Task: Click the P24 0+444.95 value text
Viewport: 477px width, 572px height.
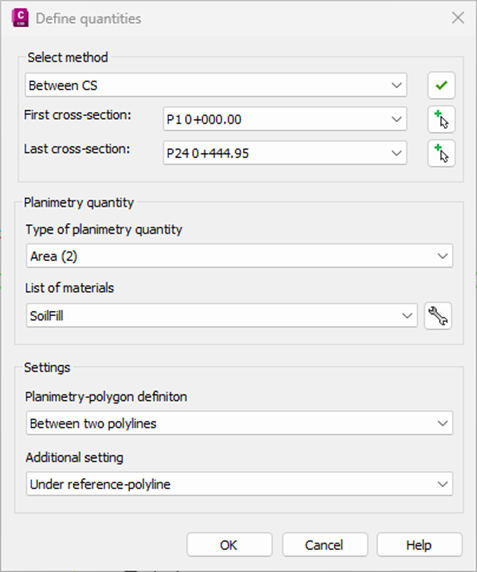Action: click(x=208, y=153)
